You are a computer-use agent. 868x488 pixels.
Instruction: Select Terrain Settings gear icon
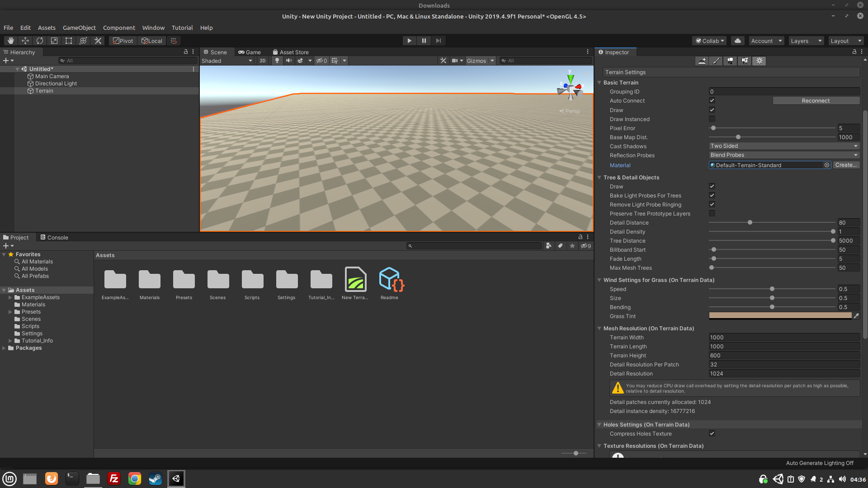[759, 61]
